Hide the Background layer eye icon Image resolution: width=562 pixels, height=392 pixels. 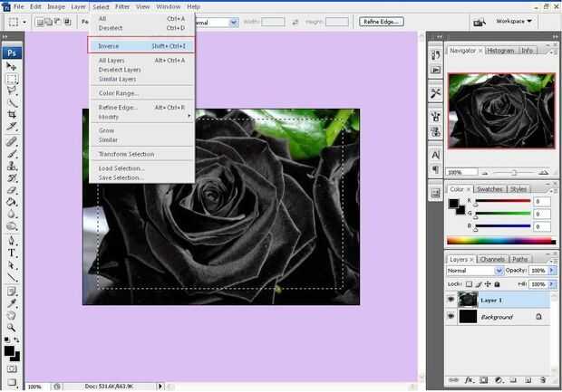[x=451, y=316]
